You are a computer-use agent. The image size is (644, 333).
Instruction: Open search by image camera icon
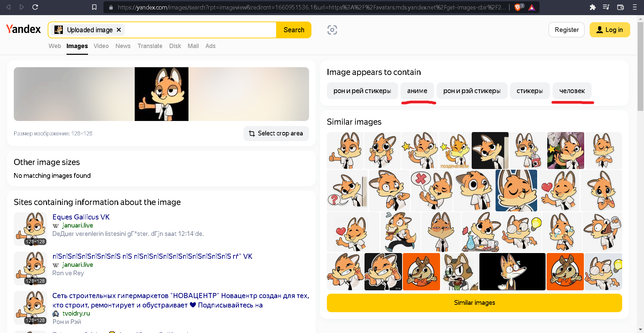click(x=332, y=30)
